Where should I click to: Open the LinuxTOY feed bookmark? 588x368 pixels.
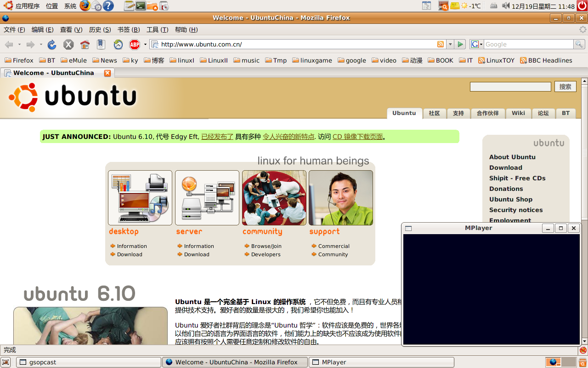coord(496,60)
